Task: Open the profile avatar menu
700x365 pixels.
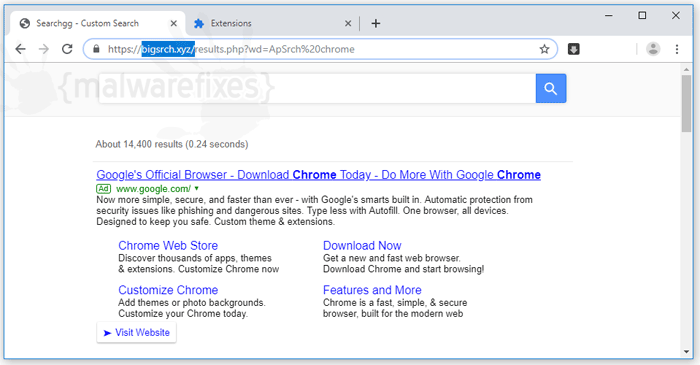Action: tap(653, 49)
